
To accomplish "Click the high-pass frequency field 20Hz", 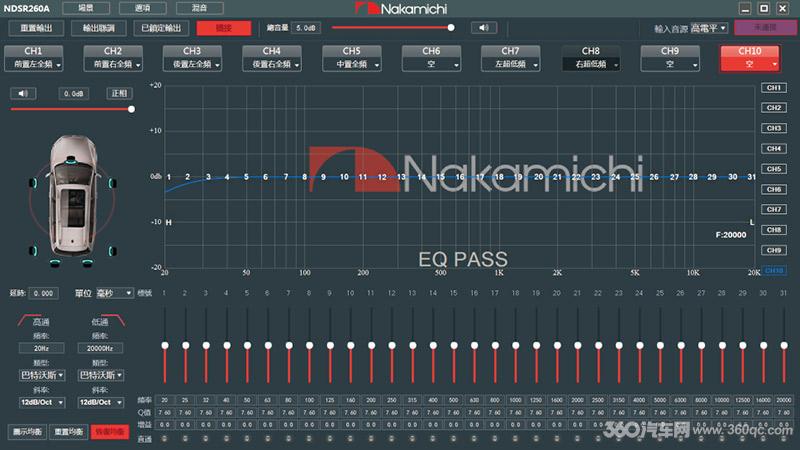I will pyautogui.click(x=41, y=348).
